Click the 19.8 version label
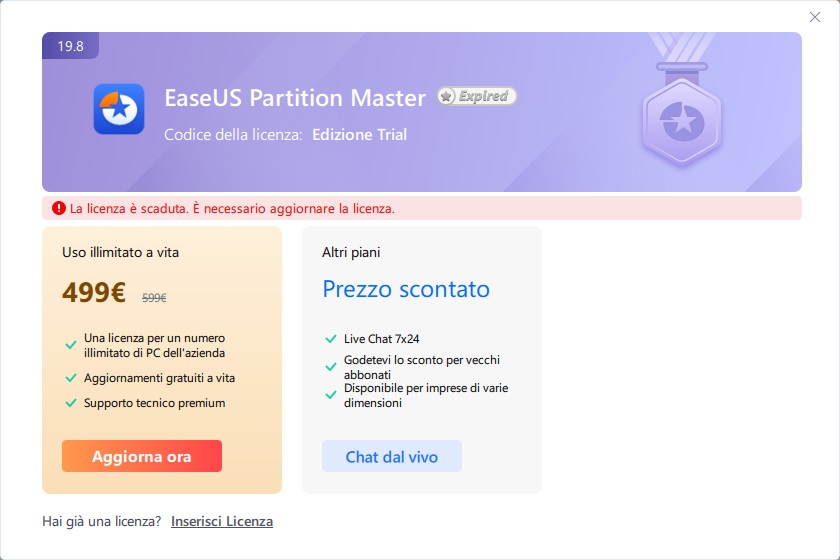 pyautogui.click(x=70, y=46)
